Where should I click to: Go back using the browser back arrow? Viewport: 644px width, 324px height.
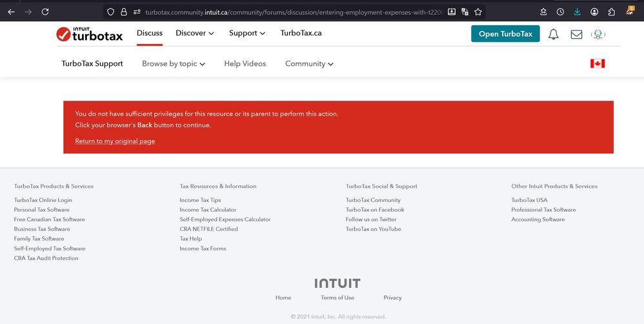[11, 12]
